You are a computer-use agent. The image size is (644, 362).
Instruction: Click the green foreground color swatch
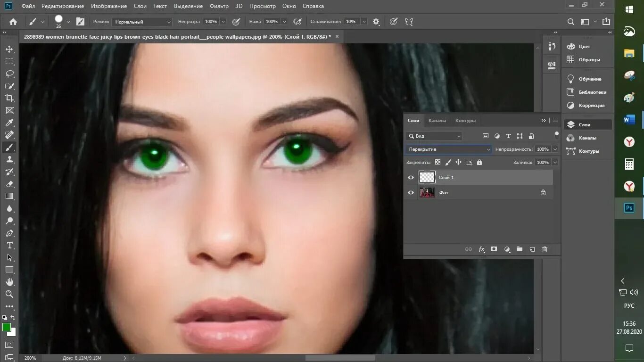(7, 327)
